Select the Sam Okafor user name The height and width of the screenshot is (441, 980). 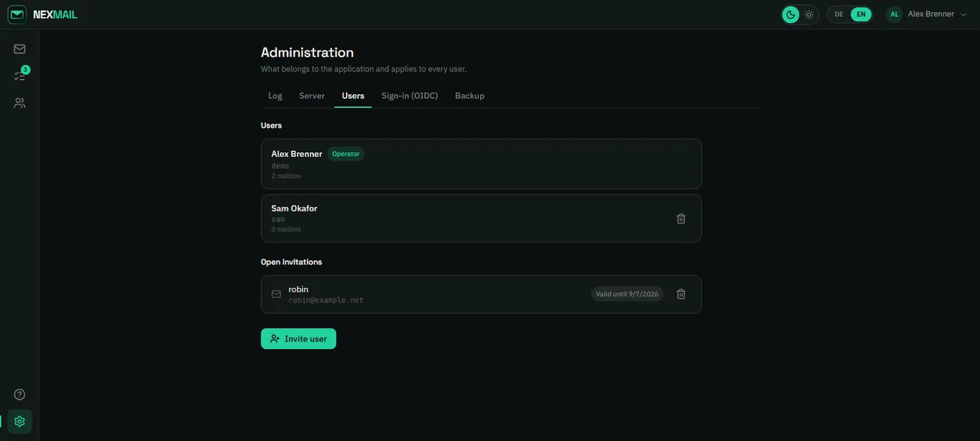[x=294, y=208]
